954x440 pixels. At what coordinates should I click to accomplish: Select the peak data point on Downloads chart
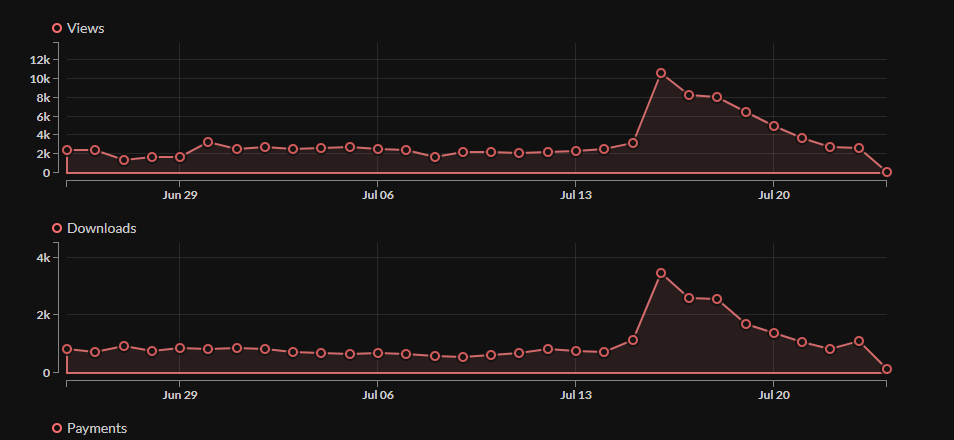661,273
